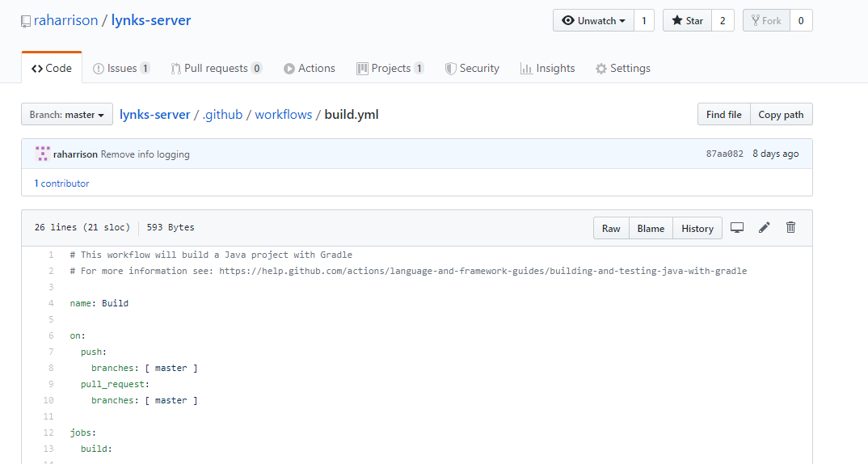View the Raw file

pyautogui.click(x=611, y=228)
